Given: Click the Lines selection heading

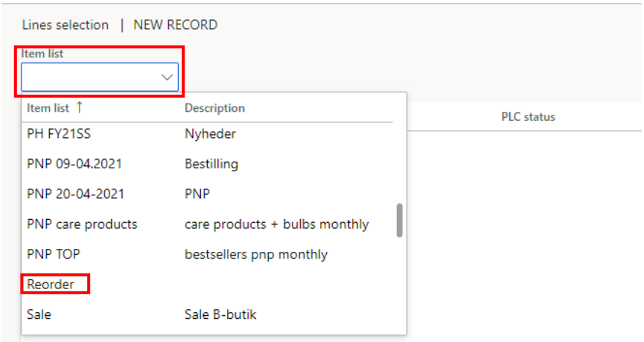Looking at the screenshot, I should [66, 25].
